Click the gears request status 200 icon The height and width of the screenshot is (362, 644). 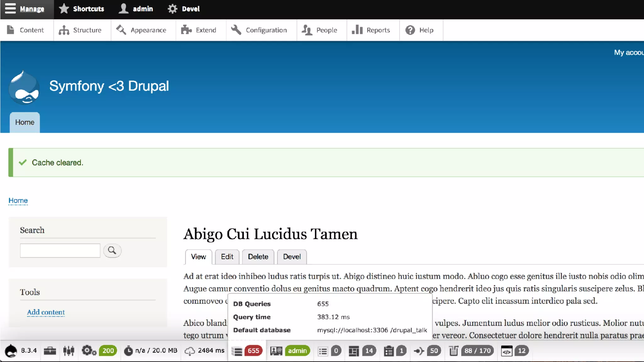[x=89, y=351]
